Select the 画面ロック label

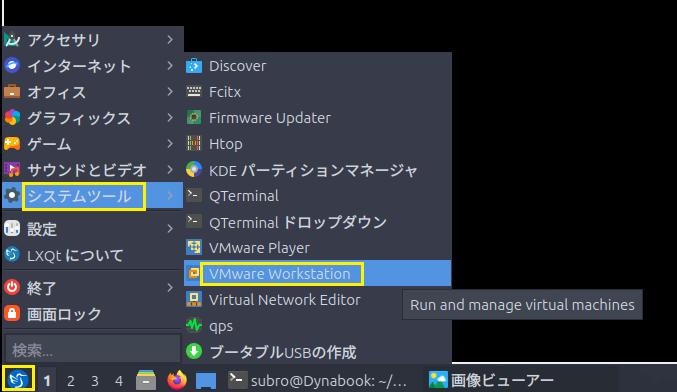pos(64,314)
